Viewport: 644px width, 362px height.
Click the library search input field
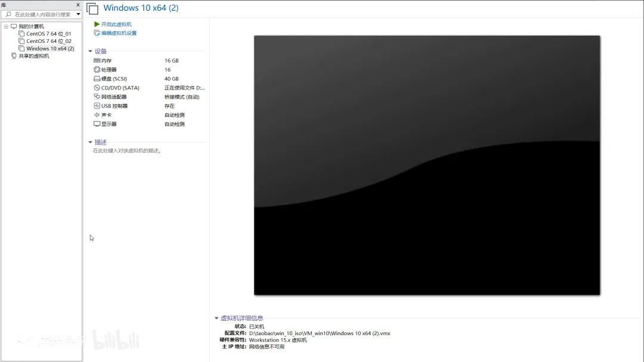[43, 14]
